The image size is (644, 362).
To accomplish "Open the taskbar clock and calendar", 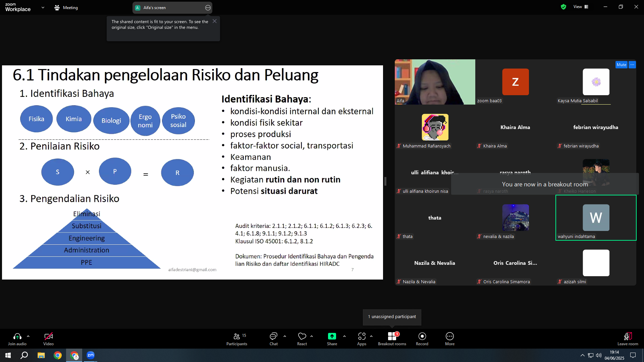I will [614, 355].
